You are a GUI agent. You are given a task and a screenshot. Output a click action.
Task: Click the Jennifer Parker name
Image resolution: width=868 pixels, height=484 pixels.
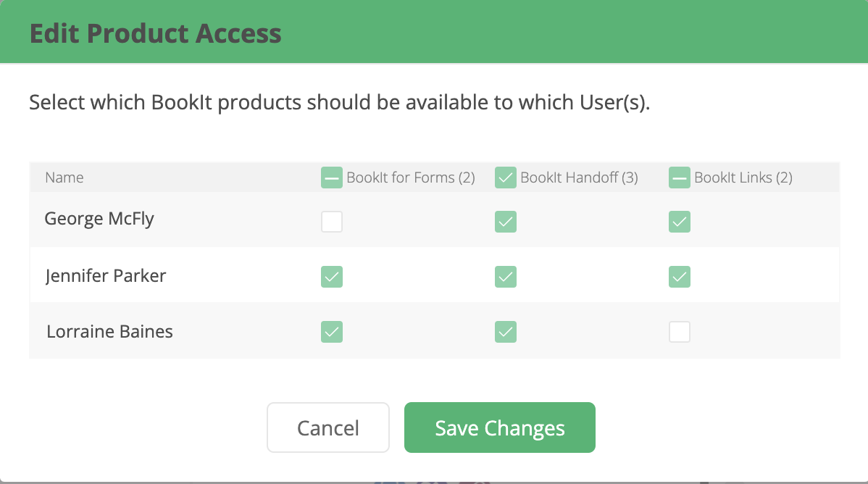pos(106,275)
